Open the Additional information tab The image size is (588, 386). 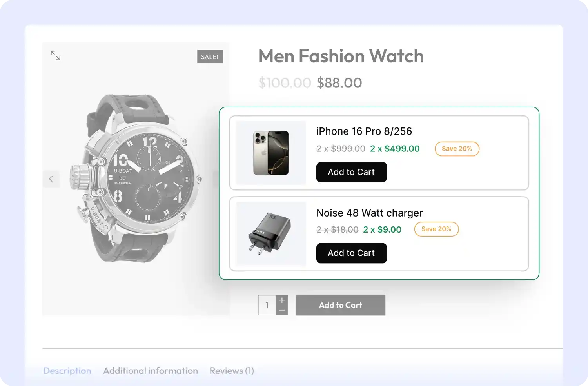(x=151, y=371)
